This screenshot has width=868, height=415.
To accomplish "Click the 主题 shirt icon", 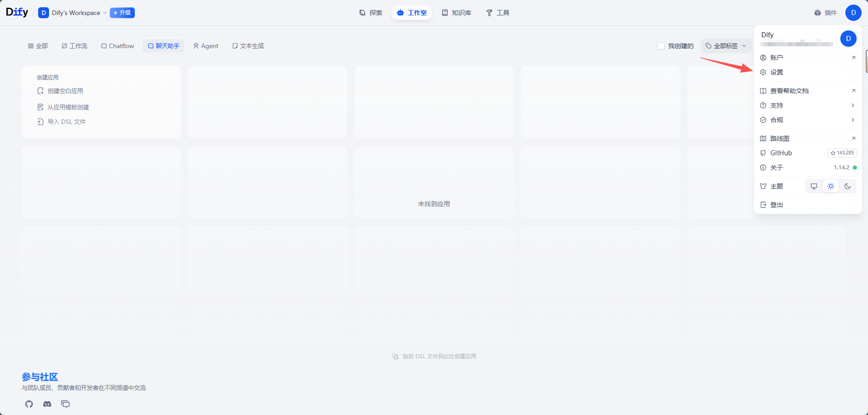I will coord(763,186).
